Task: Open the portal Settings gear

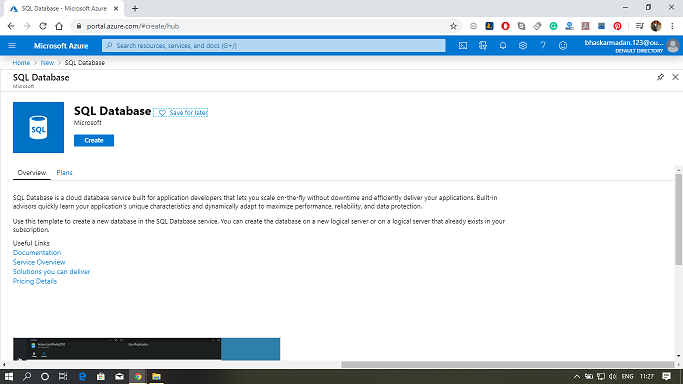Action: (523, 46)
